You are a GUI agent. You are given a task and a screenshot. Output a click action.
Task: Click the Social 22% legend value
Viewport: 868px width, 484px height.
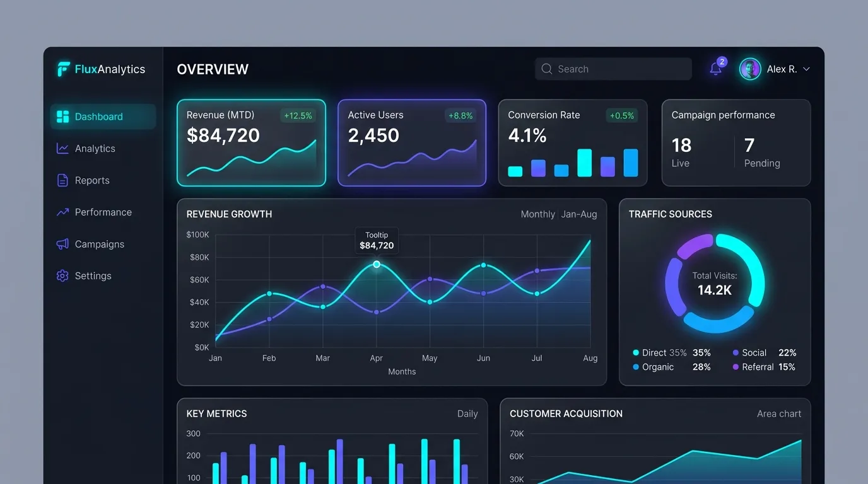(x=787, y=353)
